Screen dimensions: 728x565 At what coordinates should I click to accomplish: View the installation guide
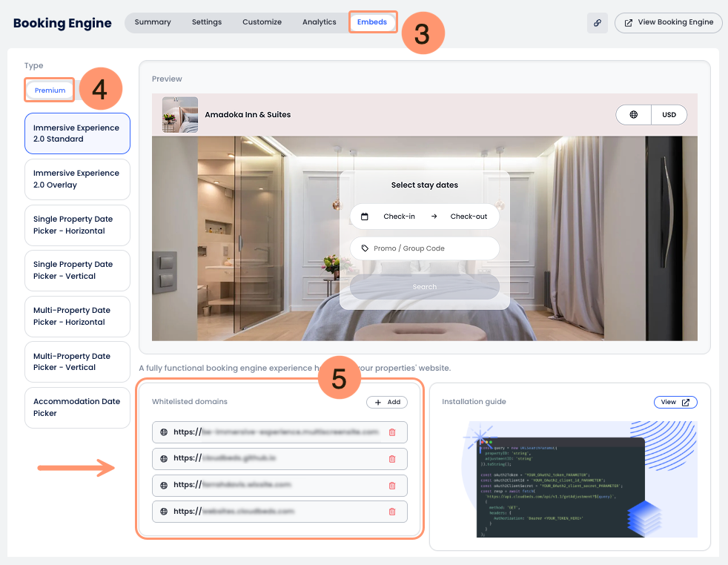point(675,402)
